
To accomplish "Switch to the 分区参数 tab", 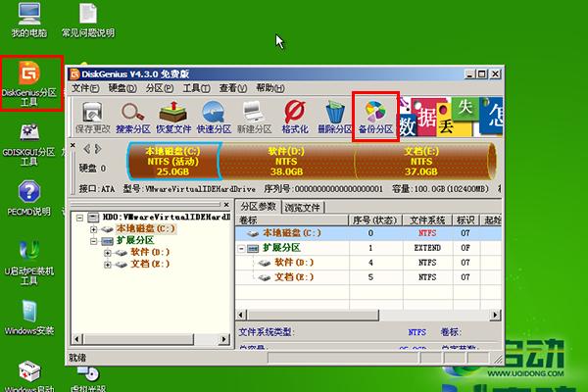I will pyautogui.click(x=258, y=207).
